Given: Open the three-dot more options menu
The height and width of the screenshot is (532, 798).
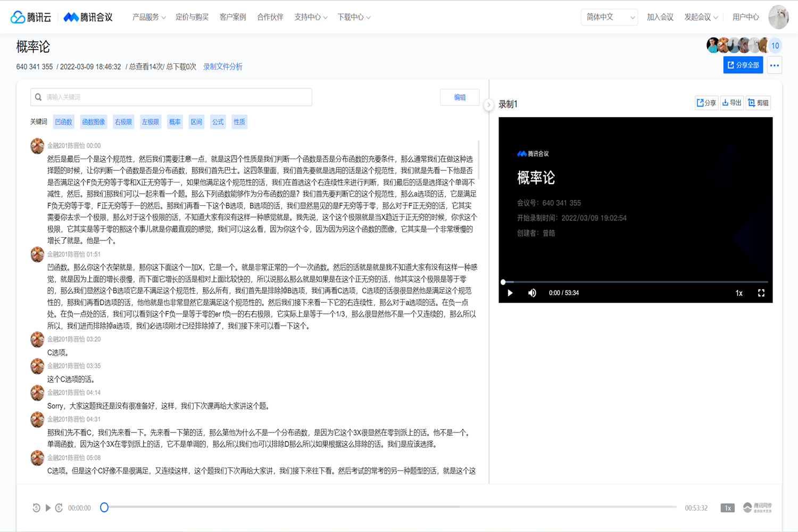Looking at the screenshot, I should click(774, 65).
